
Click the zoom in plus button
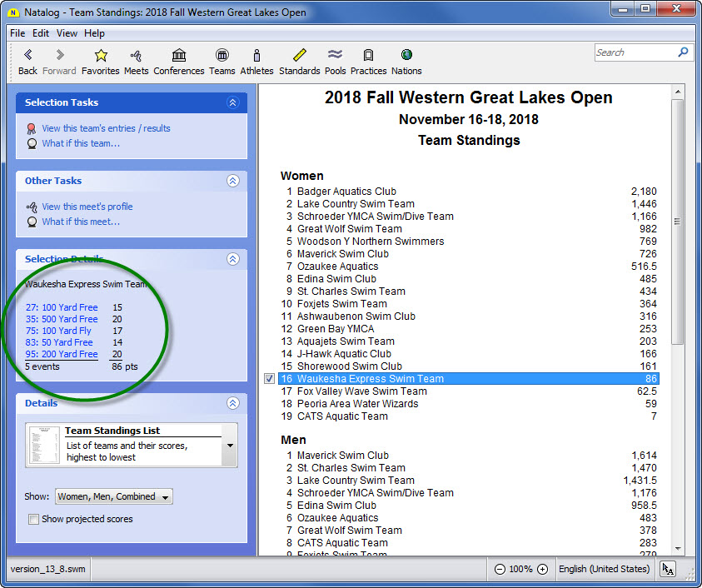[x=542, y=570]
